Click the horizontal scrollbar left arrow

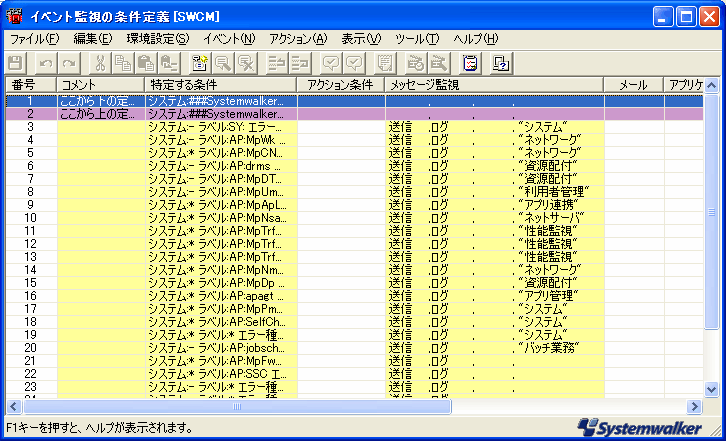13,407
